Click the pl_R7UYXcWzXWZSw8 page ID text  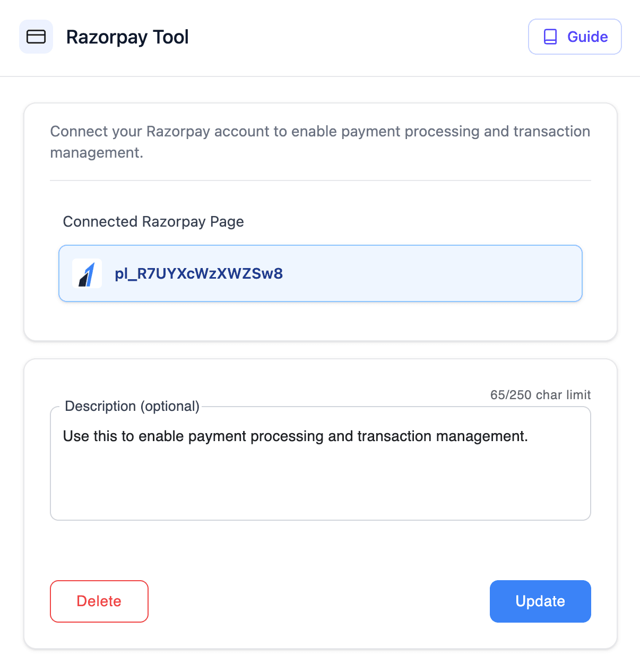pyautogui.click(x=199, y=274)
